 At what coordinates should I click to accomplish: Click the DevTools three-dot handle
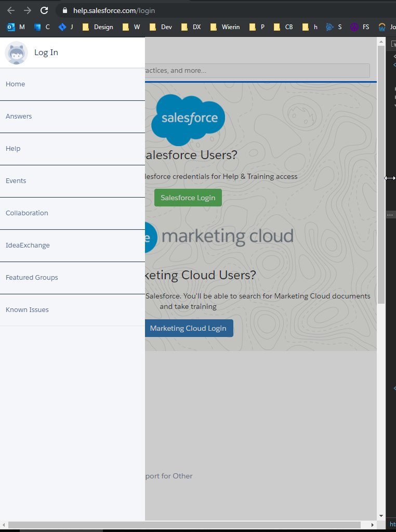(x=390, y=215)
